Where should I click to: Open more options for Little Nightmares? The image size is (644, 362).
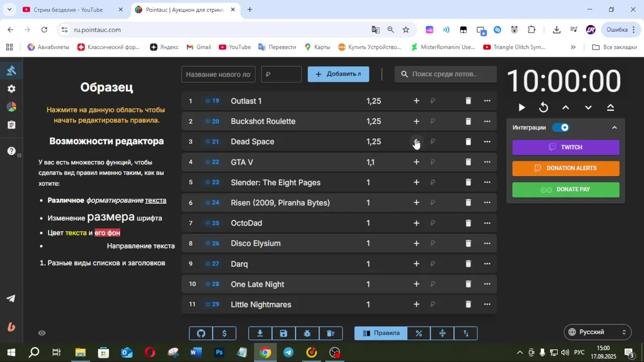487,304
